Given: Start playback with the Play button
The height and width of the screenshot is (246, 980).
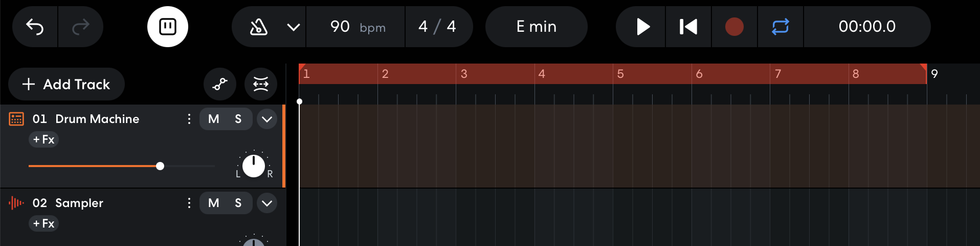Looking at the screenshot, I should click(642, 27).
